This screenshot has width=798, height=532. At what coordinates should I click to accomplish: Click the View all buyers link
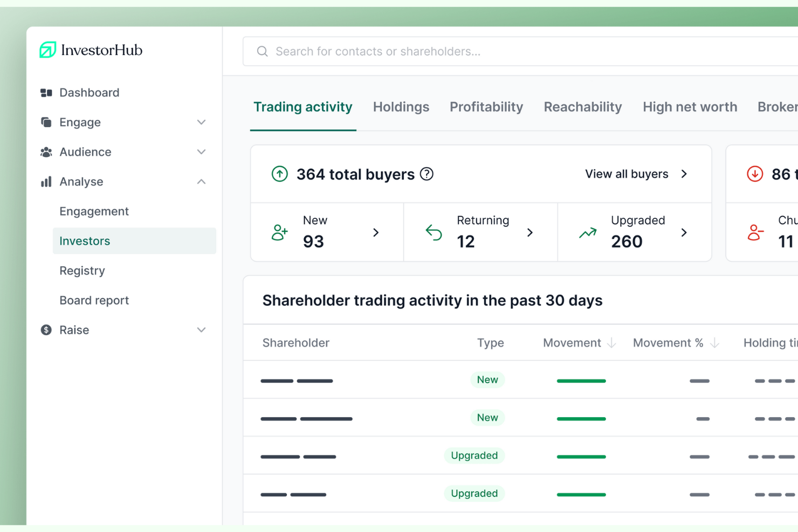point(626,174)
